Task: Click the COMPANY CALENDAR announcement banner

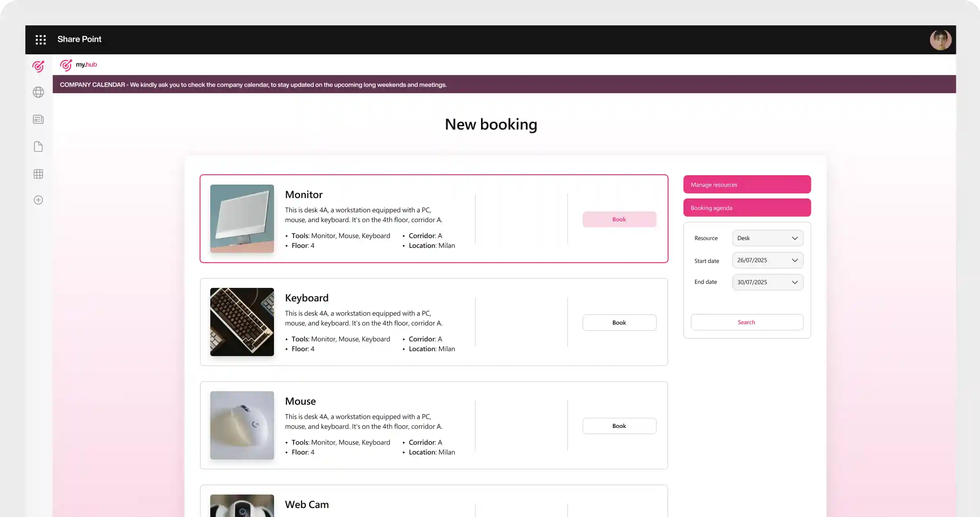Action: pos(504,85)
